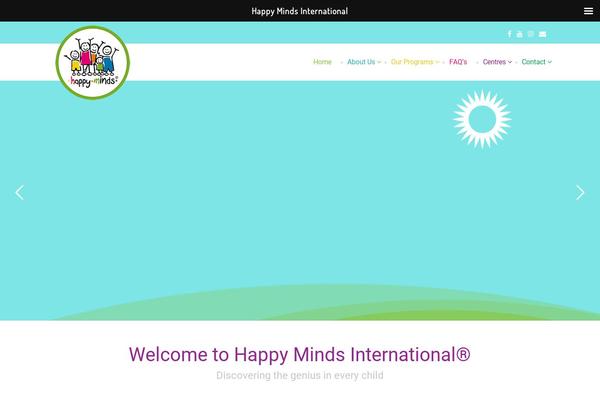Open the YouTube channel icon

[x=519, y=34]
